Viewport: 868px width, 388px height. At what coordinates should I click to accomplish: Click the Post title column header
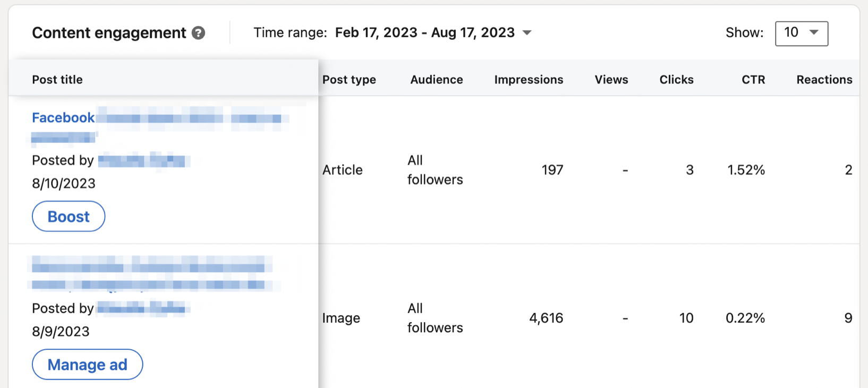click(57, 80)
